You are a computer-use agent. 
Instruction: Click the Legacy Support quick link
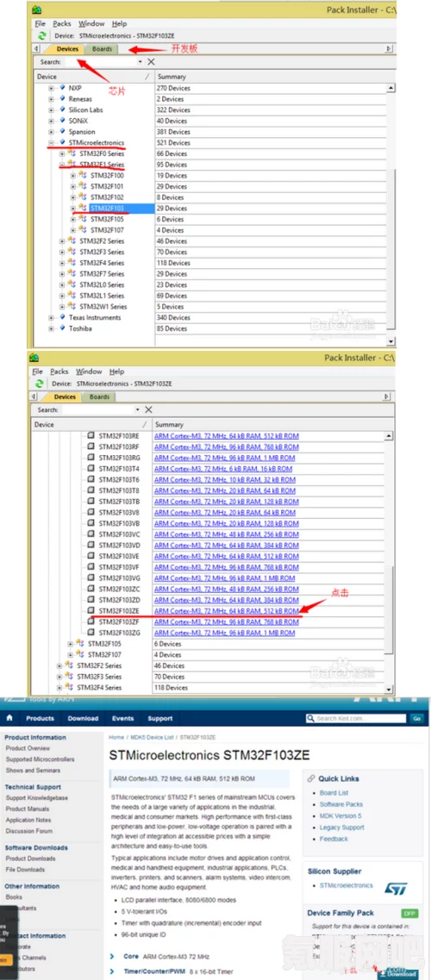(x=341, y=827)
